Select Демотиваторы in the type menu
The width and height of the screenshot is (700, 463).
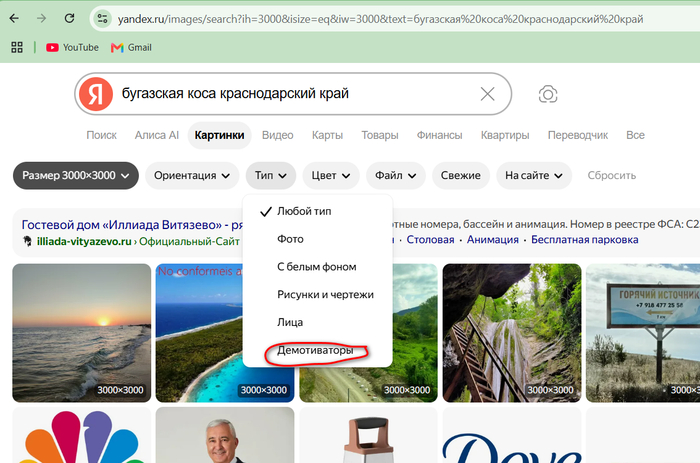click(x=317, y=350)
